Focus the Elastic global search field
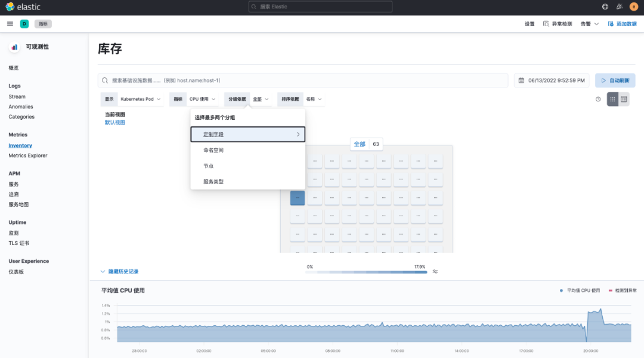Image resolution: width=644 pixels, height=358 pixels. [320, 7]
